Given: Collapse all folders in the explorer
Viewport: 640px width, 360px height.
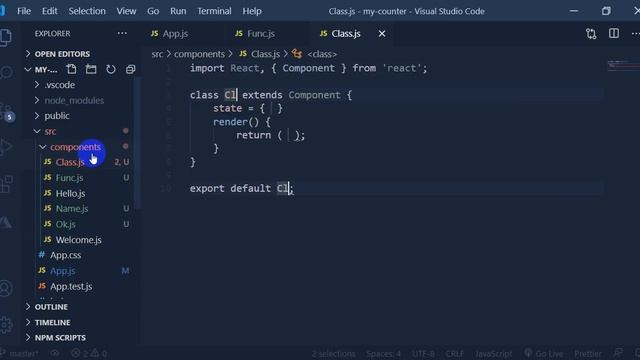Looking at the screenshot, I should click(x=130, y=69).
